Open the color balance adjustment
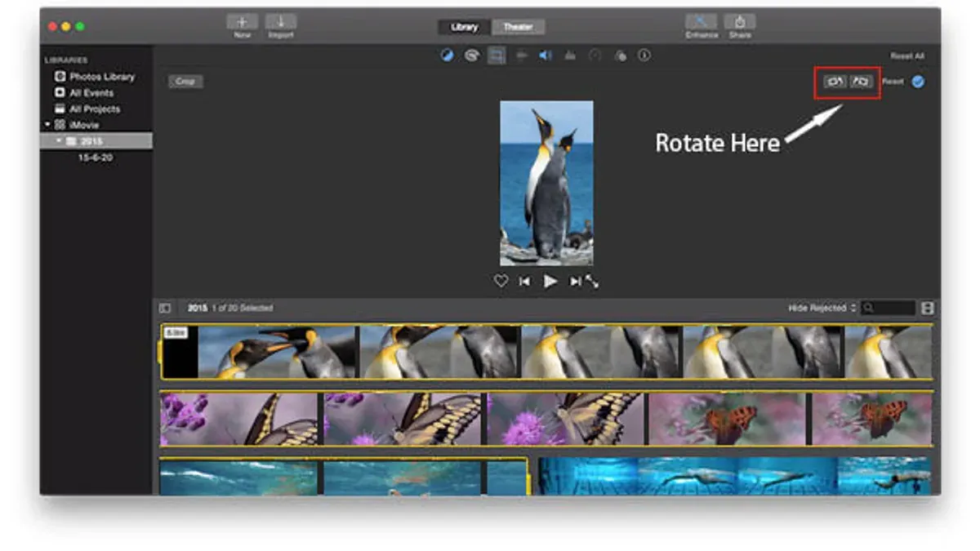The image size is (980, 551). click(x=448, y=56)
